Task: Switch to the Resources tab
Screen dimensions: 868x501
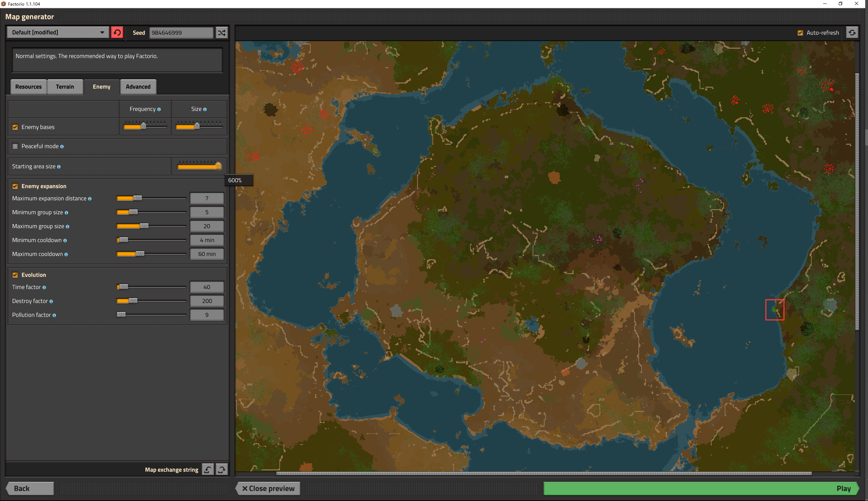Action: pyautogui.click(x=29, y=87)
